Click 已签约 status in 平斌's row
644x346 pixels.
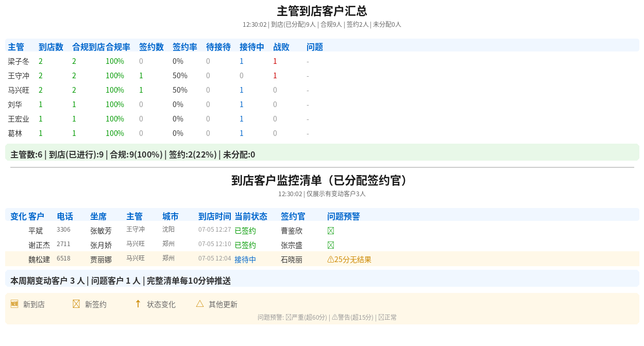pos(245,231)
